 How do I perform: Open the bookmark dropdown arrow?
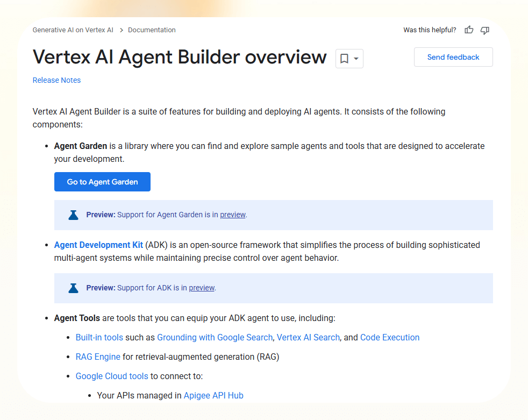coord(356,59)
